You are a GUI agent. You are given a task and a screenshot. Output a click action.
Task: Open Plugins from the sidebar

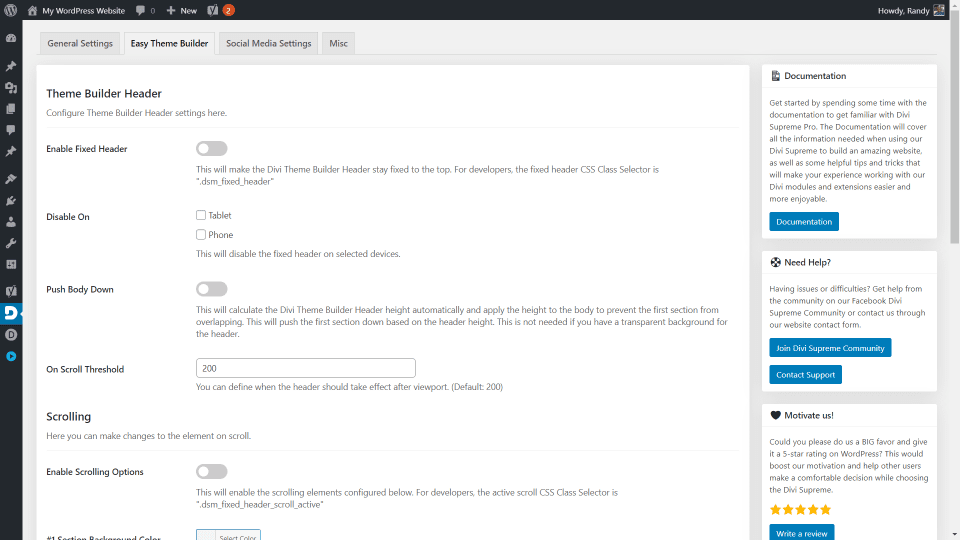point(11,200)
